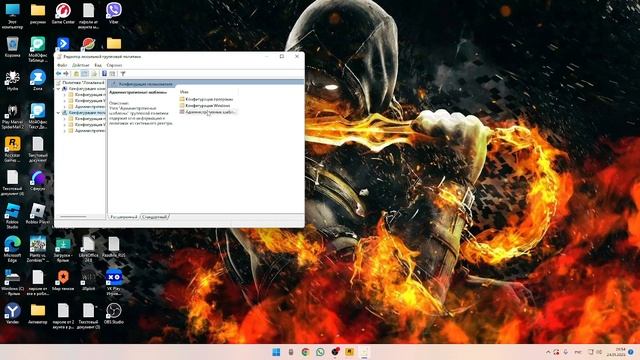Select Play Marvel Spider-Man 2 shortcut

click(12, 116)
